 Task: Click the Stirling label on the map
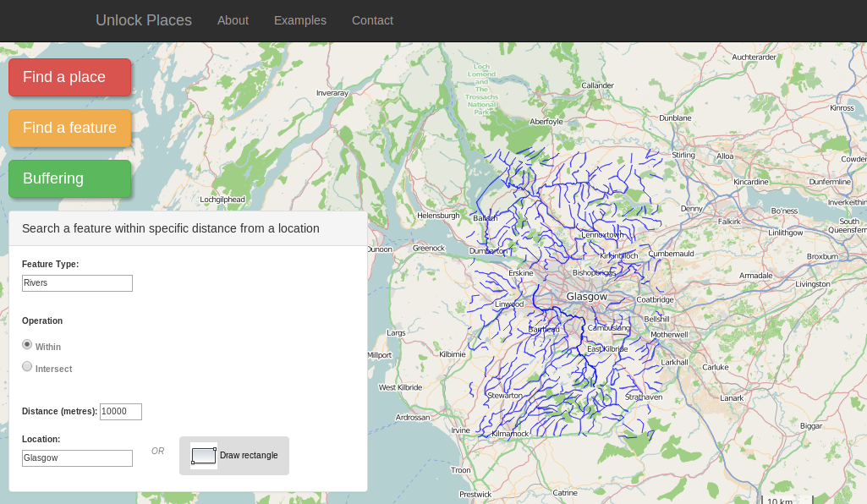coord(683,156)
